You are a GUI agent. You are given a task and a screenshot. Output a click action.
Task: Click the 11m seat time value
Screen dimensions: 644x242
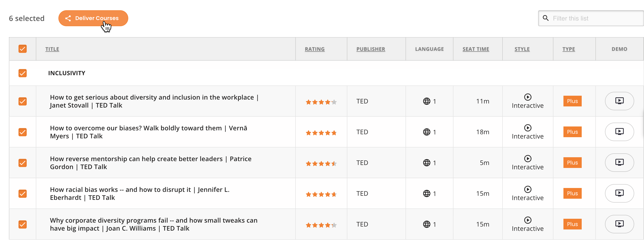tap(482, 101)
